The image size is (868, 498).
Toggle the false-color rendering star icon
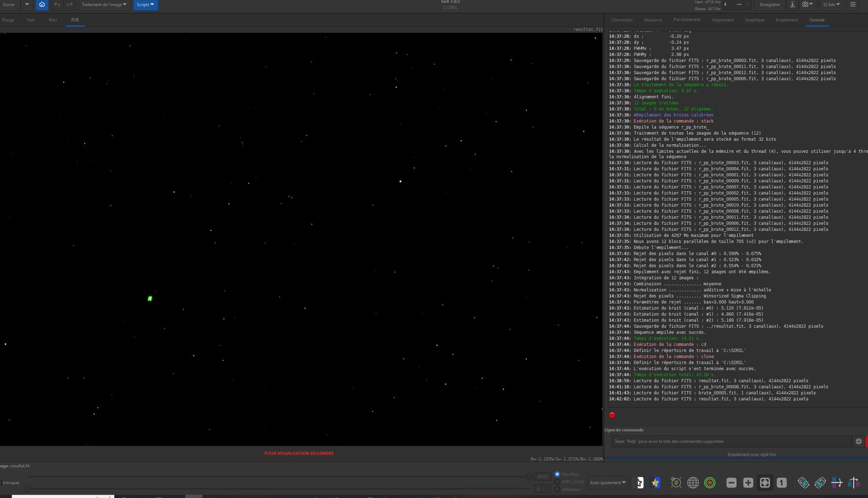656,482
